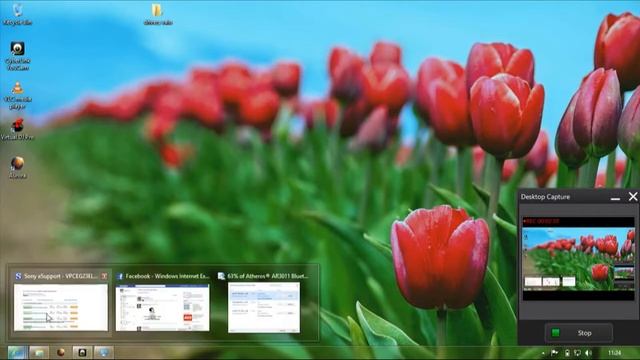Open the webcam app taskbar button
This screenshot has height=360, width=640.
82,353
